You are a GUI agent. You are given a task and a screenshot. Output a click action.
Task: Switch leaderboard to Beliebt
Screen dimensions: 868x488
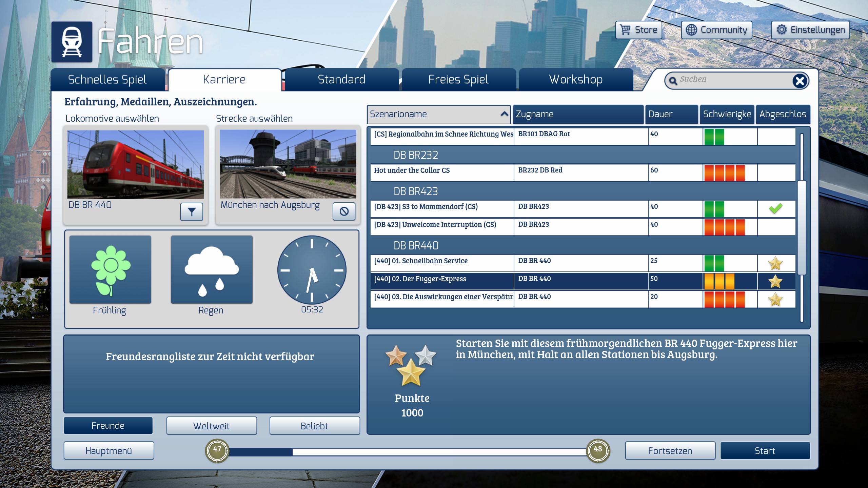(314, 426)
